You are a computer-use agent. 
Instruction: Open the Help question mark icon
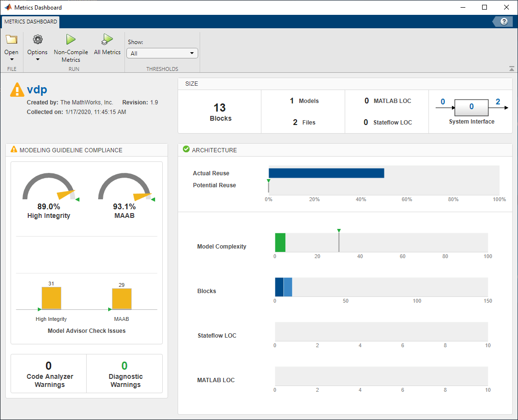tap(504, 22)
